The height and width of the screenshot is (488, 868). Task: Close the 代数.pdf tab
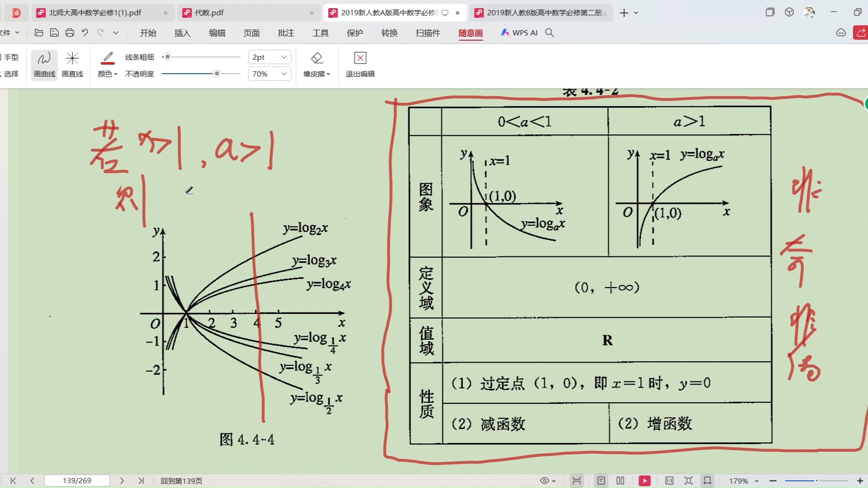pos(312,13)
